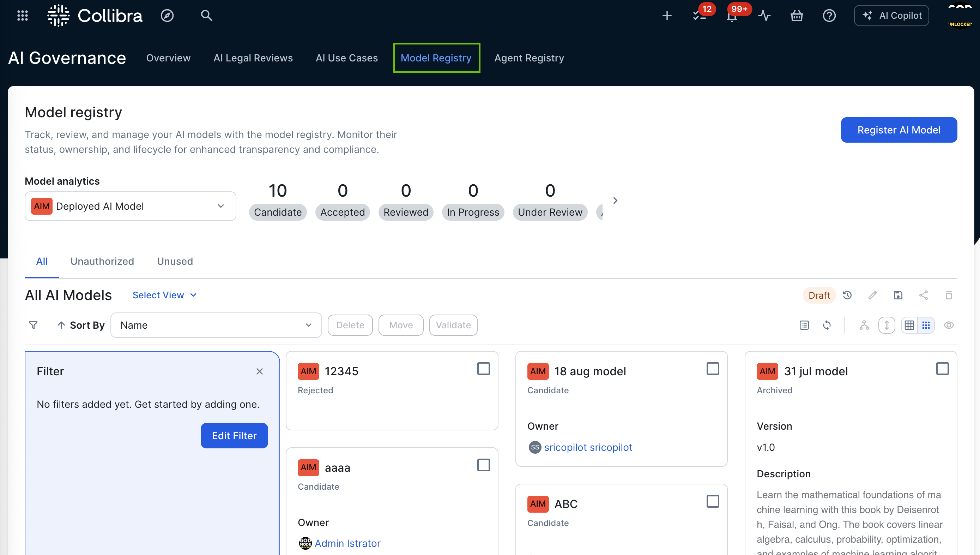Switch to the Unauthorized tab
Screen dimensions: 980x555
[x=102, y=262]
